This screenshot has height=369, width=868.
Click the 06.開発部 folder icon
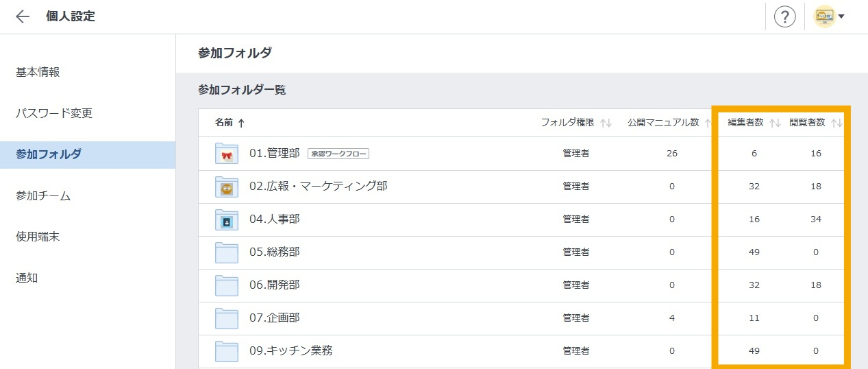[226, 285]
